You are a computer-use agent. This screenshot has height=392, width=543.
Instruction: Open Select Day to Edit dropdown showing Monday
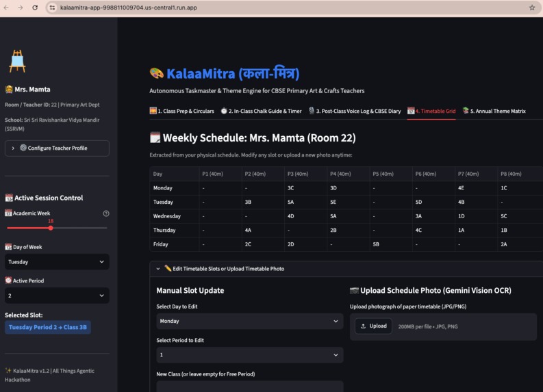click(x=250, y=321)
